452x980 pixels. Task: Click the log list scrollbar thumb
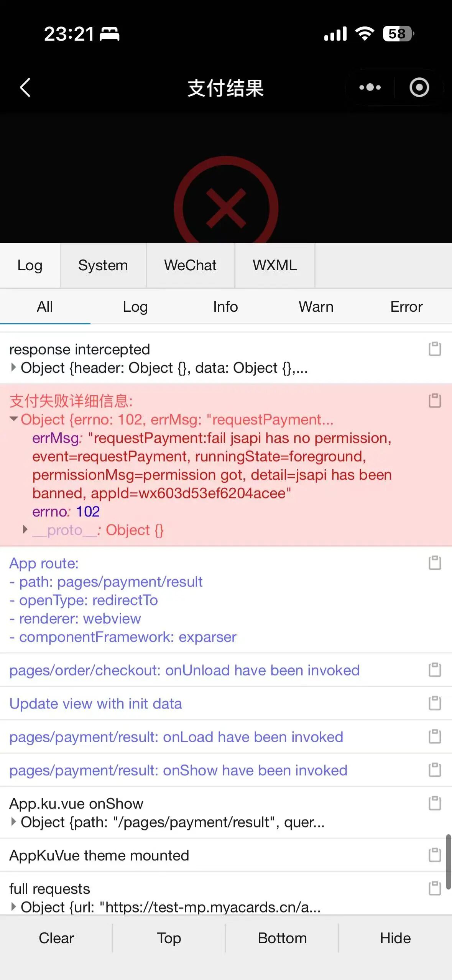(448, 862)
